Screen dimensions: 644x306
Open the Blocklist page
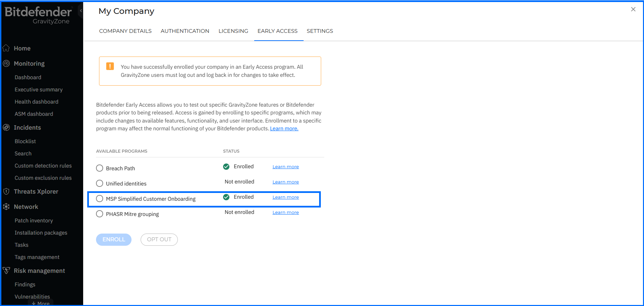click(25, 141)
